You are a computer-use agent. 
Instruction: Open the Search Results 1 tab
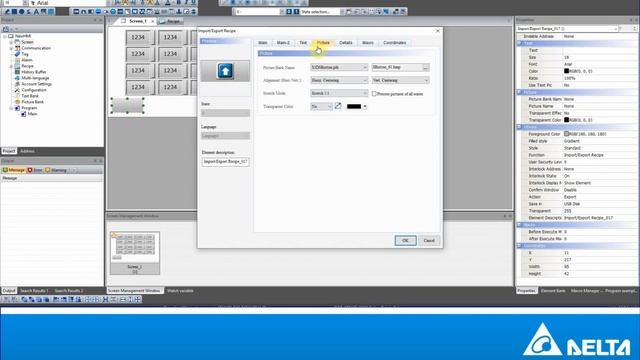34,291
